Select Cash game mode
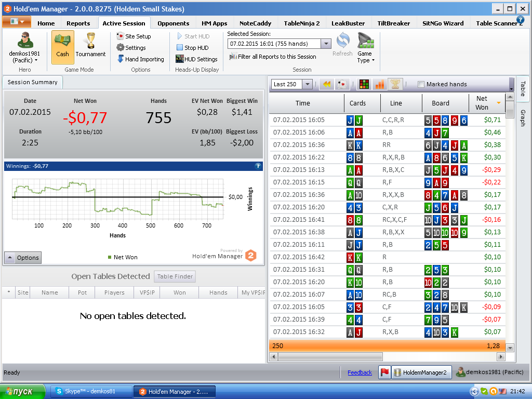This screenshot has width=532, height=399. coord(63,47)
